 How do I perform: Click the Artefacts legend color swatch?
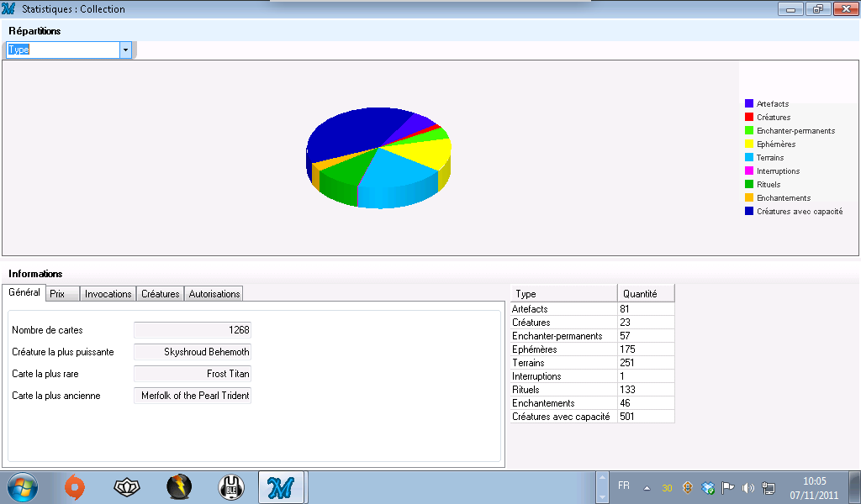pyautogui.click(x=749, y=103)
